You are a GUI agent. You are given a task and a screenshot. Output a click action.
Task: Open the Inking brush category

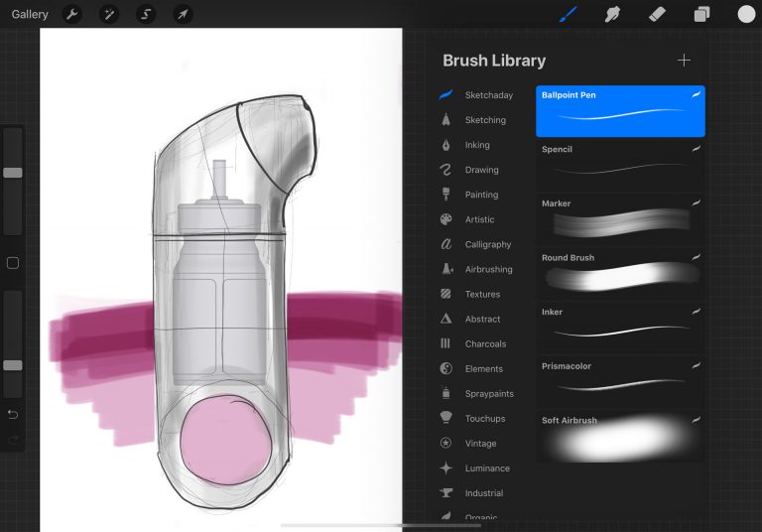coord(476,145)
